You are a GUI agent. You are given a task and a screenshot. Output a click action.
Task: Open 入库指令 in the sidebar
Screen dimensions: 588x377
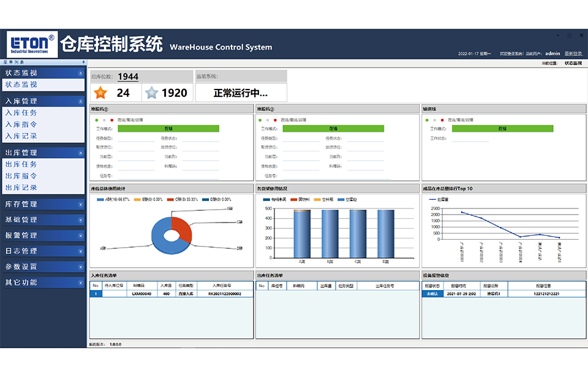(21, 124)
